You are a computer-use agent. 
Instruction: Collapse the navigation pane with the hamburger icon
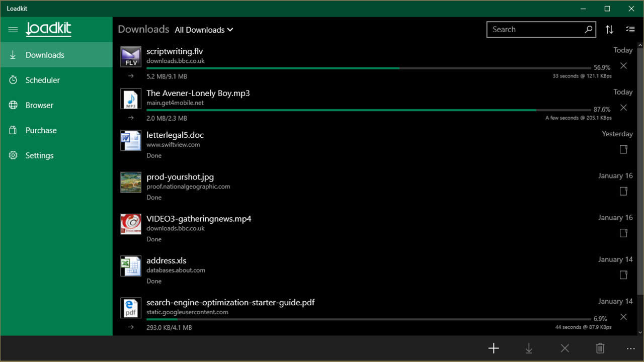pyautogui.click(x=13, y=30)
